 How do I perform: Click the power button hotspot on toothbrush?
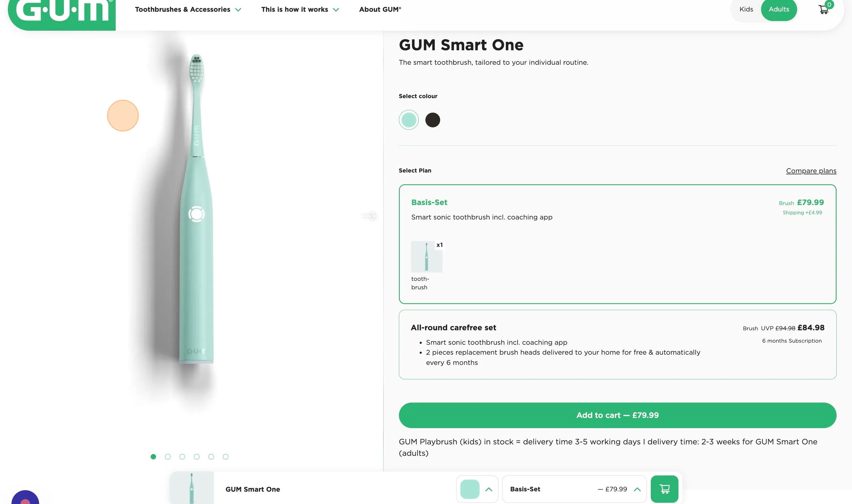(196, 214)
